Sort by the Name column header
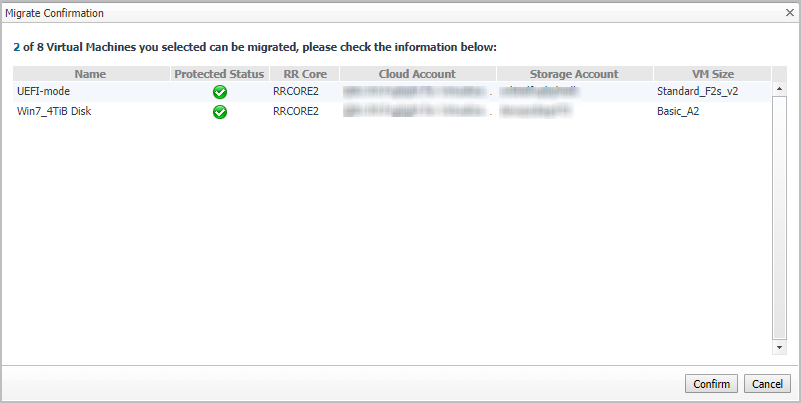The height and width of the screenshot is (403, 801). (90, 74)
